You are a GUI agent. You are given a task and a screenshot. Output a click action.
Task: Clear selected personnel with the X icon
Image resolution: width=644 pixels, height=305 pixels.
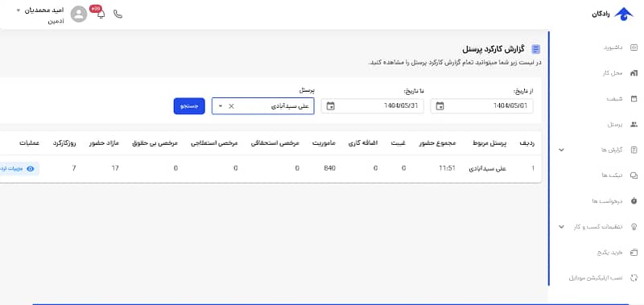231,106
